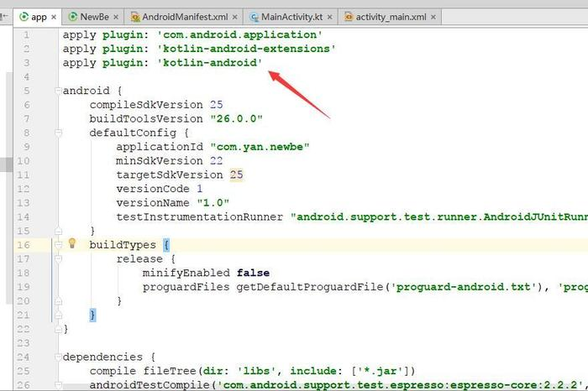Click line number 24 in the gutter
Screen dimensions: 588x391
(24, 357)
